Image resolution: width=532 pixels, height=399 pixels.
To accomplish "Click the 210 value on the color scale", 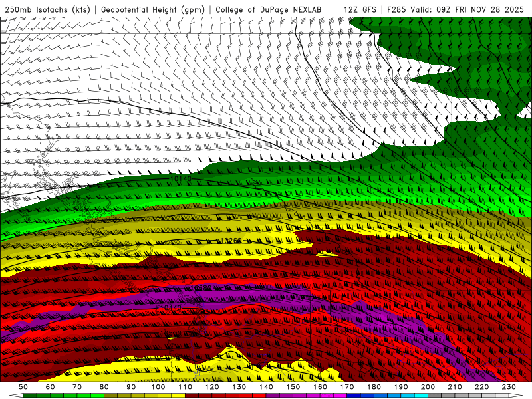I will pyautogui.click(x=455, y=387).
